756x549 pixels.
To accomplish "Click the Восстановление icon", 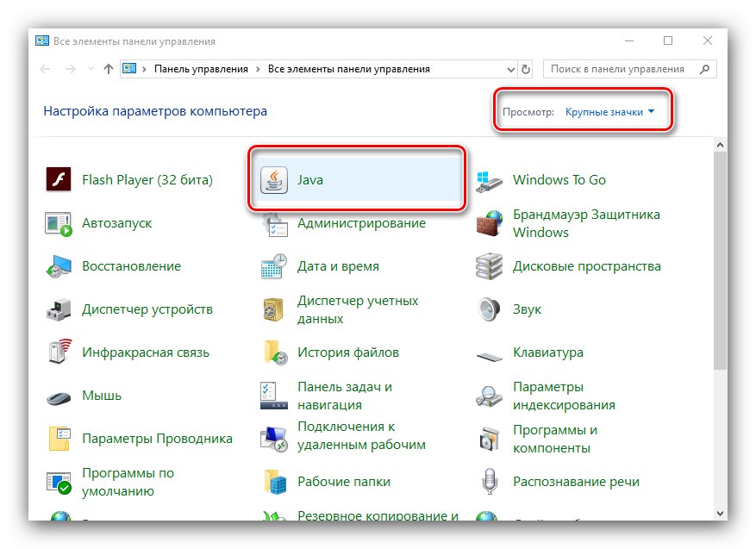I will pos(59,266).
